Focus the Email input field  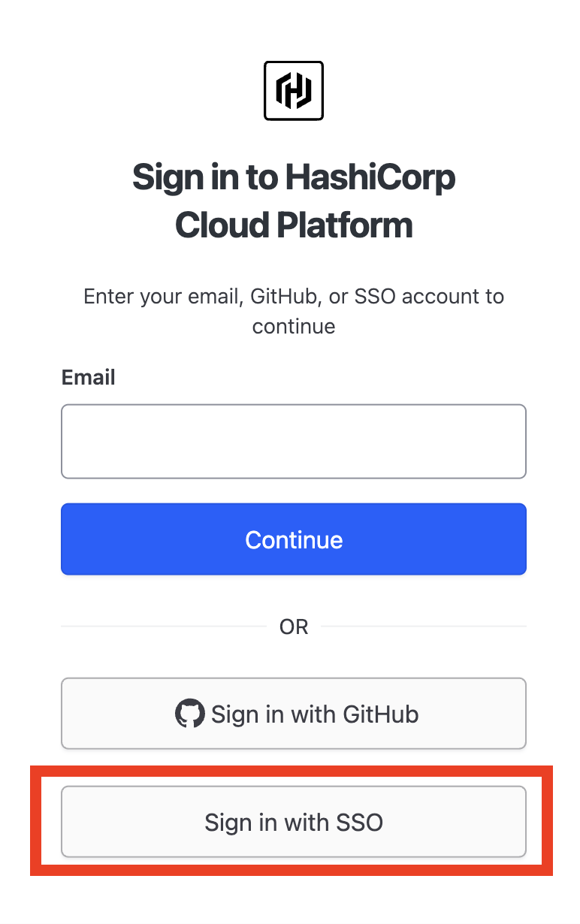(x=294, y=442)
